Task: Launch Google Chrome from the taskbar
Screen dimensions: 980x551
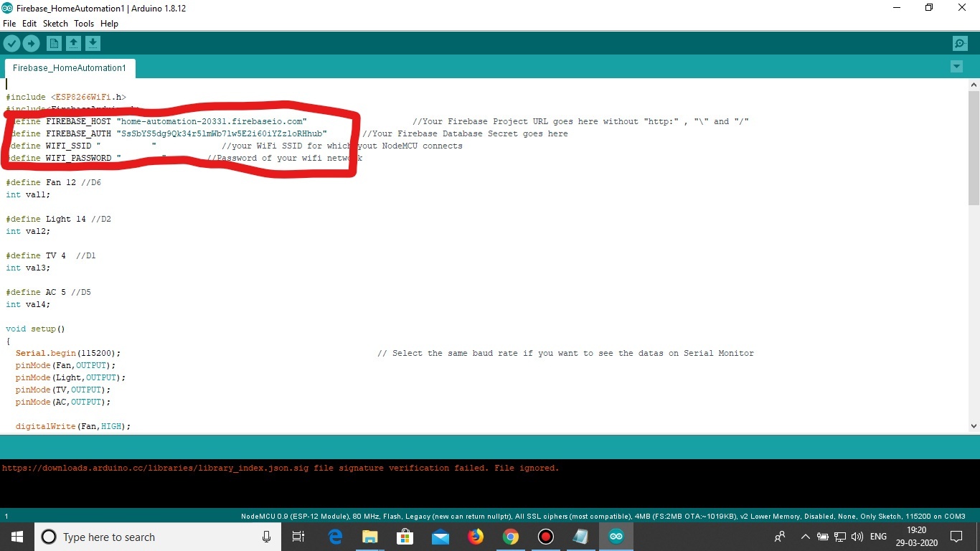Action: pos(511,537)
